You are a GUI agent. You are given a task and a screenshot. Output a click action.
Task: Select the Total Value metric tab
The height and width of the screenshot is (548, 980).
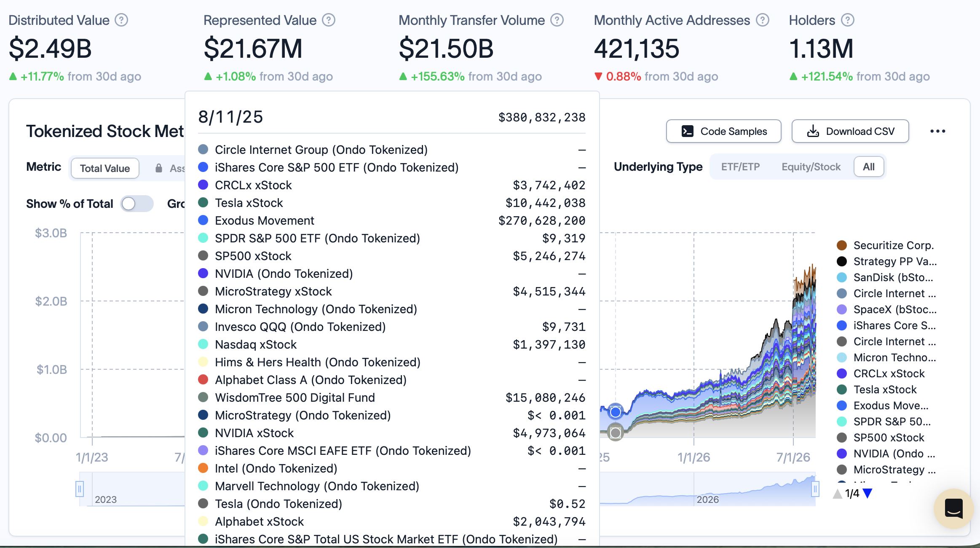[105, 168]
